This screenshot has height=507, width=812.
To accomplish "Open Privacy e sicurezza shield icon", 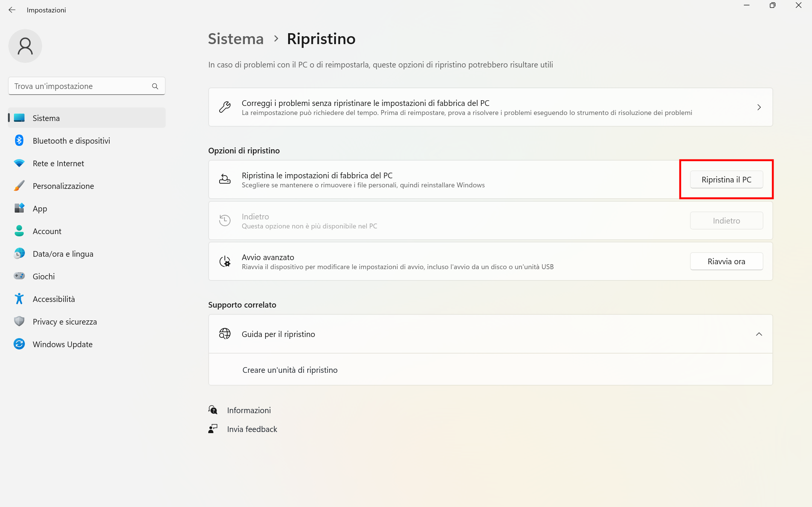I will (x=19, y=322).
